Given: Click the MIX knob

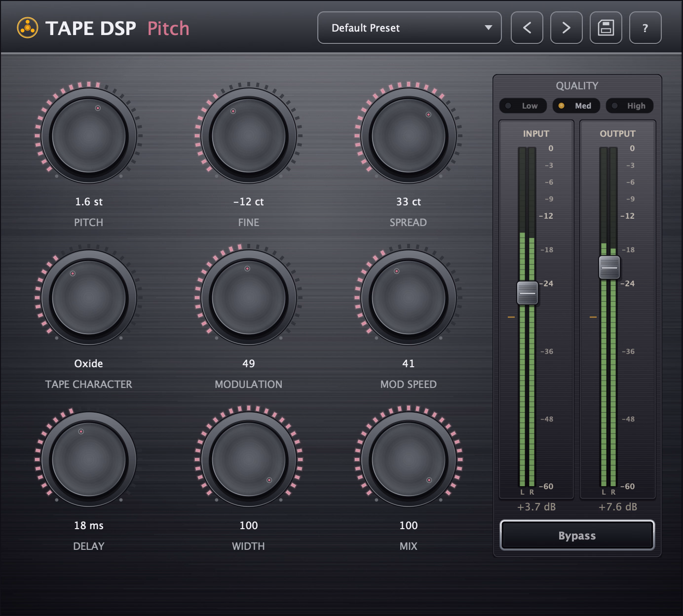Looking at the screenshot, I should [409, 460].
